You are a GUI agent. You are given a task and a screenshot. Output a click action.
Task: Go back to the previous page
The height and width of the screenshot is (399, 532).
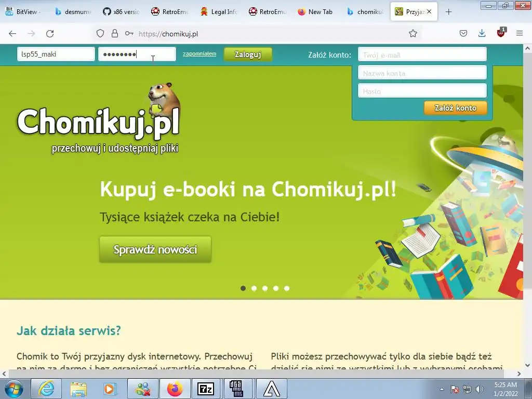(12, 34)
